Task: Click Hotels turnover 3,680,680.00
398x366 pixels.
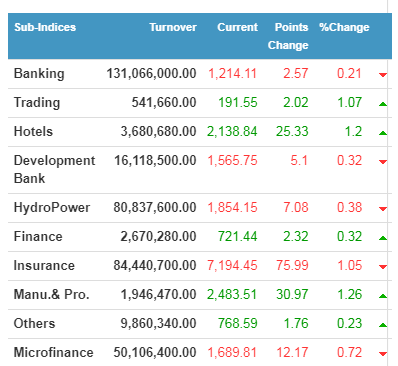Action: pos(159,132)
